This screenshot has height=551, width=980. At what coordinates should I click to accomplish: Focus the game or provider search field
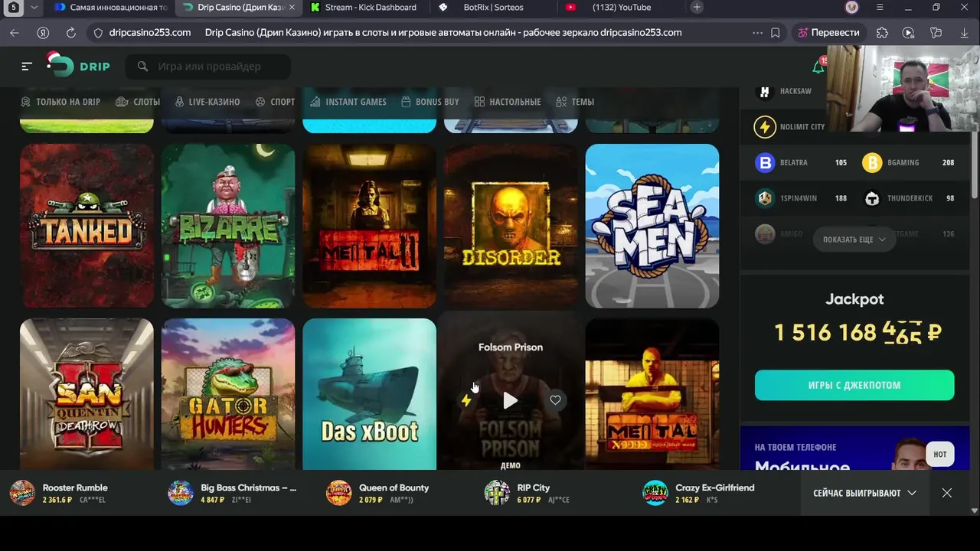[x=208, y=67]
